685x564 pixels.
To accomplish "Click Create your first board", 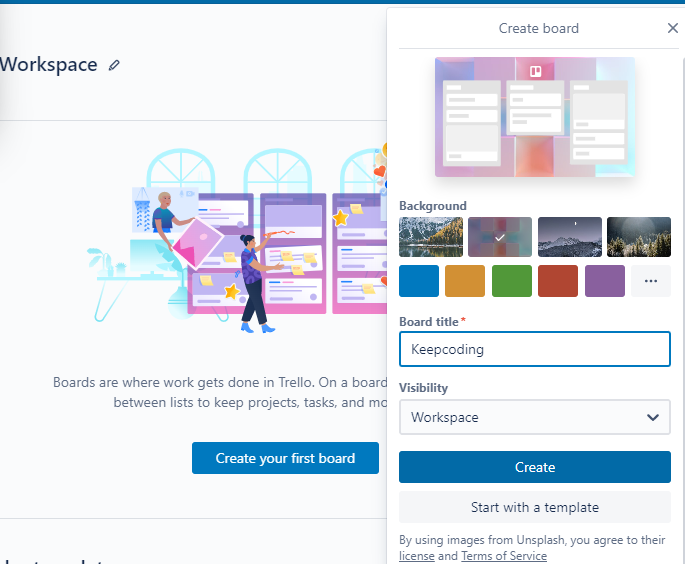I will pyautogui.click(x=285, y=458).
